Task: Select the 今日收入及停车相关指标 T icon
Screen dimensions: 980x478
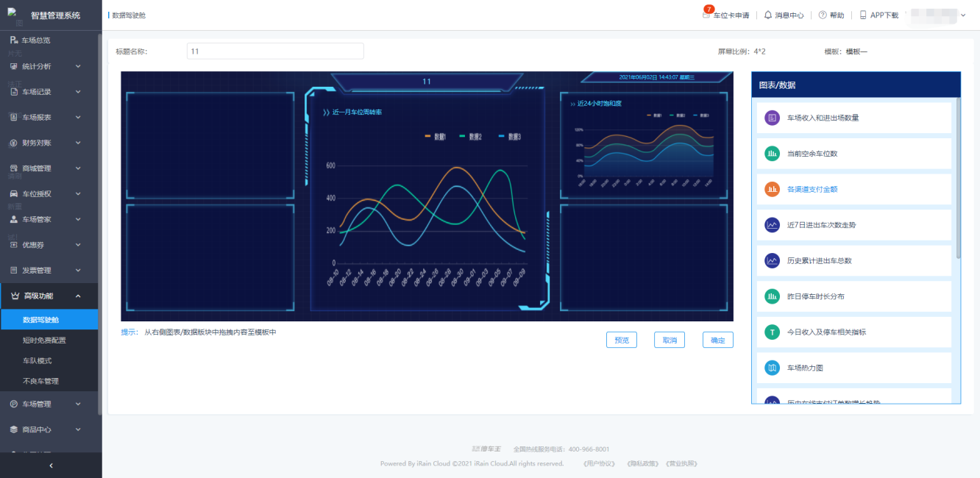Action: tap(772, 332)
